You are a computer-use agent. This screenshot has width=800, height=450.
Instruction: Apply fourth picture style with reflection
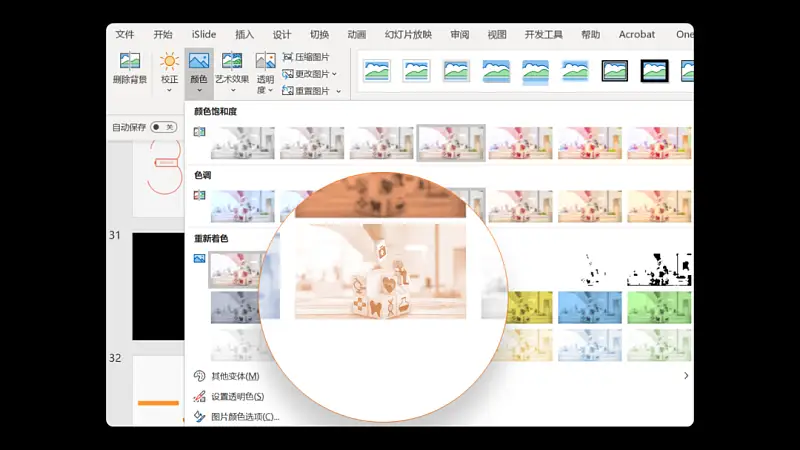click(496, 71)
